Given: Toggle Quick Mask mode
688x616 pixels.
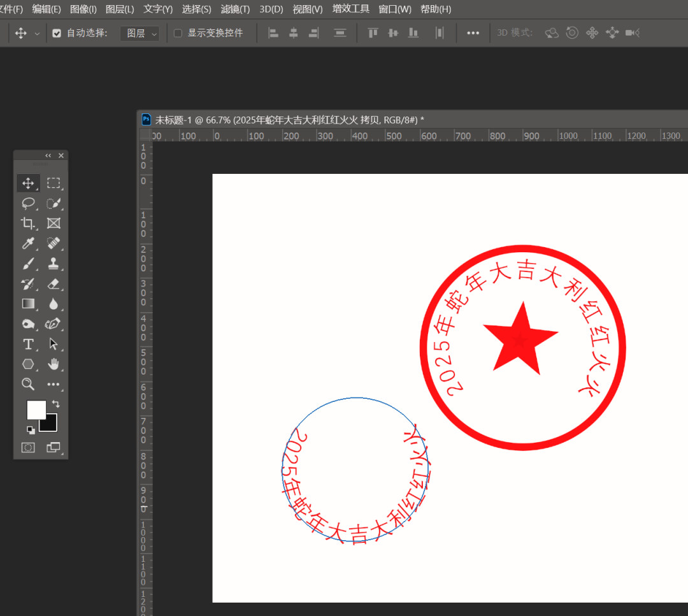Looking at the screenshot, I should click(x=28, y=448).
